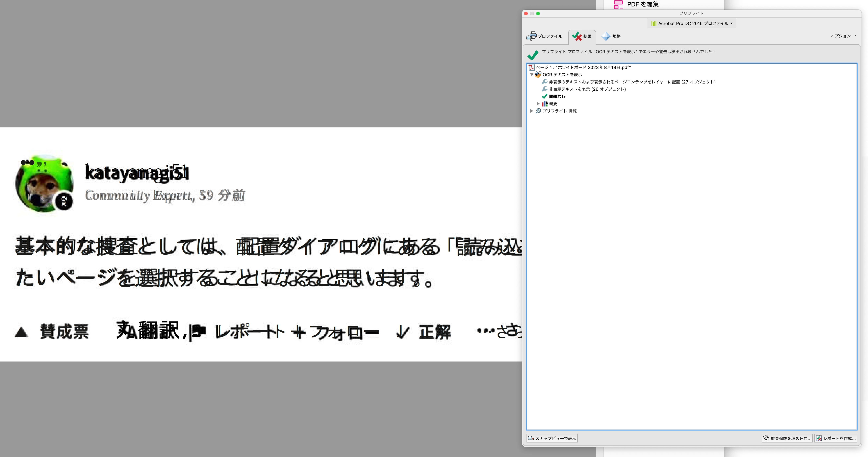Collapse the OCR テキストを表示 tree node
Viewport: 868px width, 457px height.
(532, 74)
